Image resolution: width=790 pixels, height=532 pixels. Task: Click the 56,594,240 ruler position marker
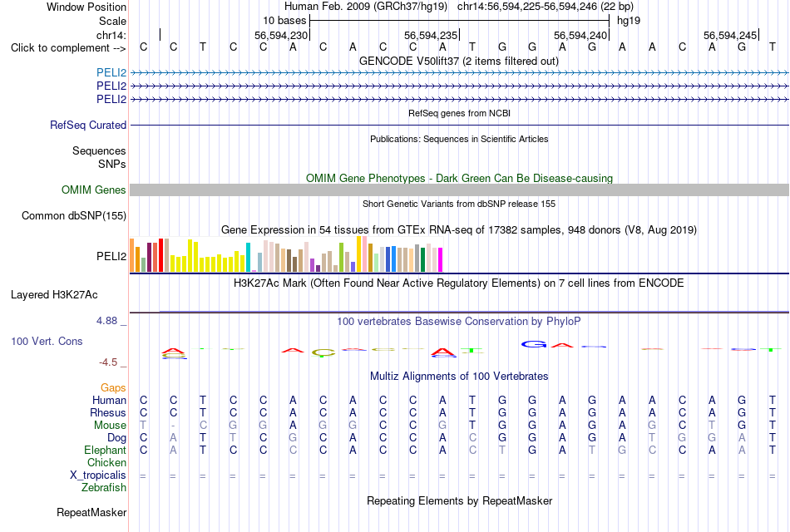click(x=580, y=35)
